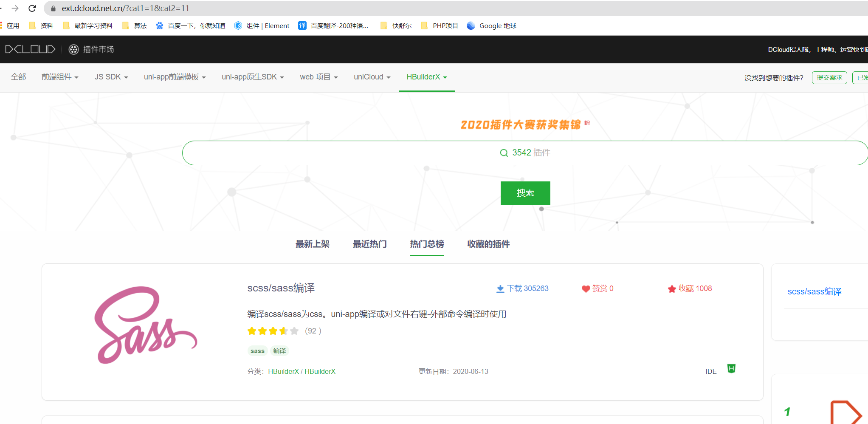
Task: Click the HBuilderX IDE badge icon
Action: coord(731,368)
